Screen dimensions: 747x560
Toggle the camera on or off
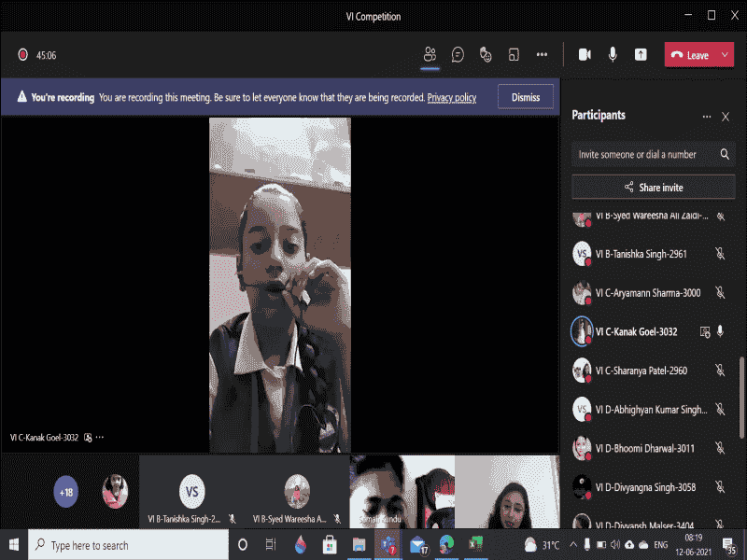point(585,55)
